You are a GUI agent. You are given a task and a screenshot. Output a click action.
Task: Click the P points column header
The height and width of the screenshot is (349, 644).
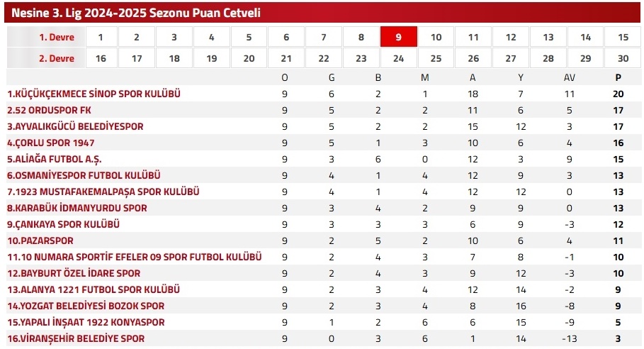pos(618,77)
